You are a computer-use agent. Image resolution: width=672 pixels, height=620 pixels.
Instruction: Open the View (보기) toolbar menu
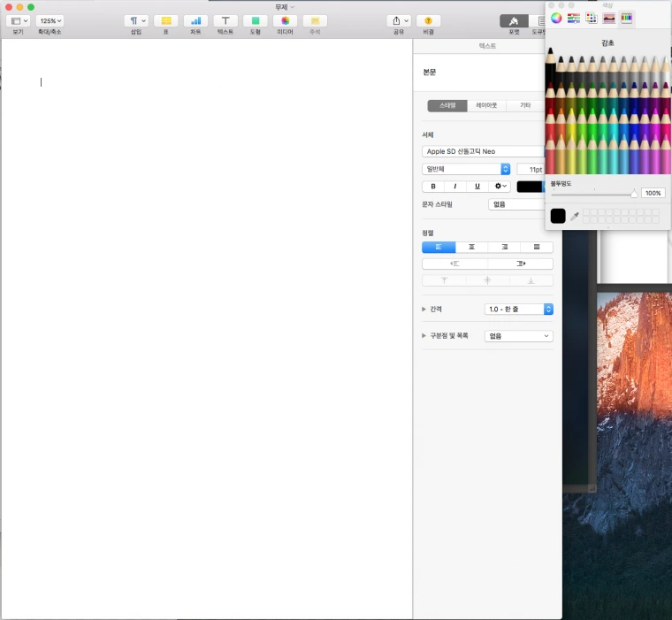click(18, 20)
